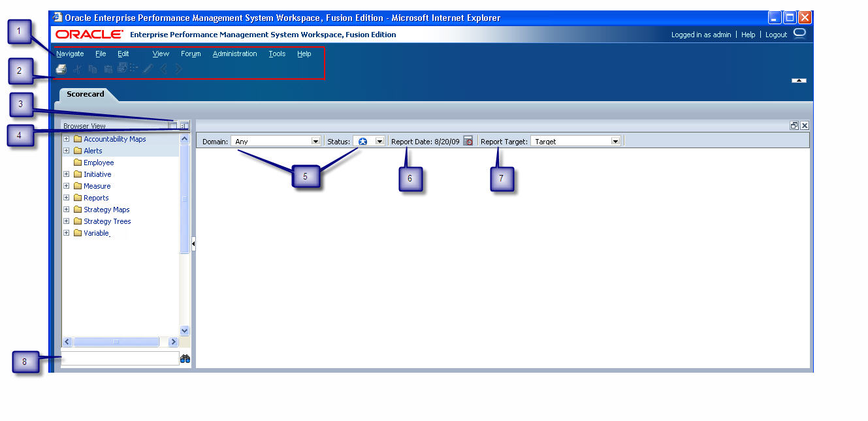Image resolution: width=868 pixels, height=421 pixels.
Task: Expand the Measure tree node
Action: pyautogui.click(x=67, y=186)
